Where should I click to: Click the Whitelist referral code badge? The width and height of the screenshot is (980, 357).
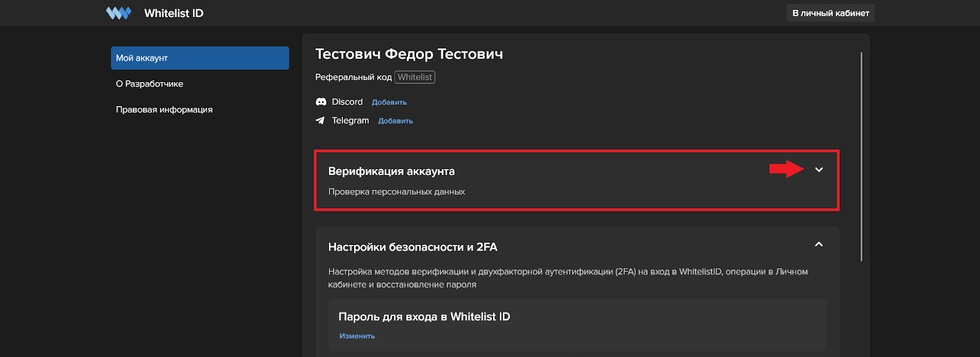415,77
